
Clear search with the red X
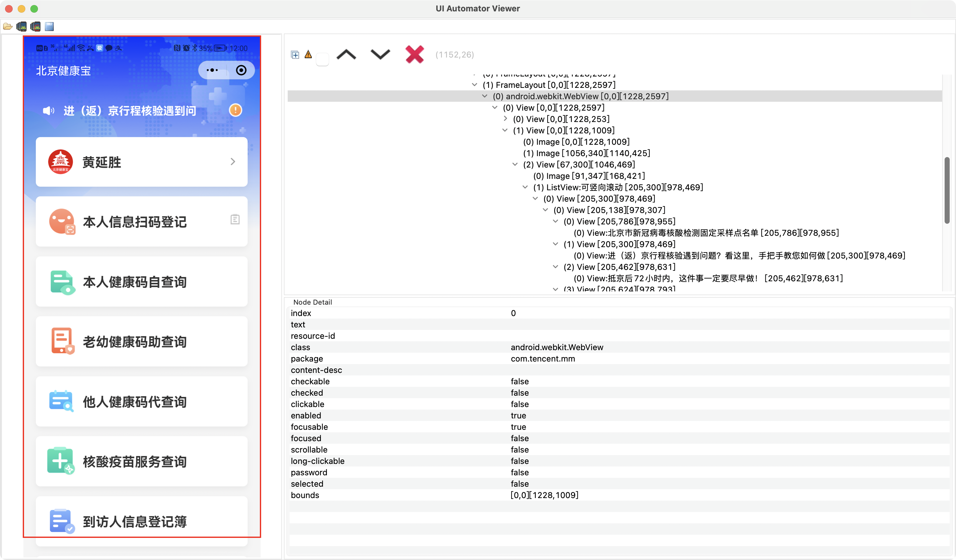(414, 55)
